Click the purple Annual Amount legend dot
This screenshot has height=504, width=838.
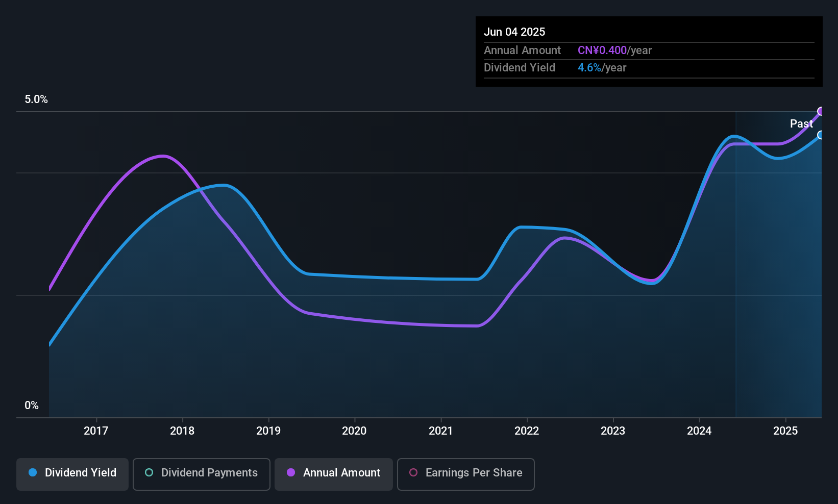tap(291, 472)
